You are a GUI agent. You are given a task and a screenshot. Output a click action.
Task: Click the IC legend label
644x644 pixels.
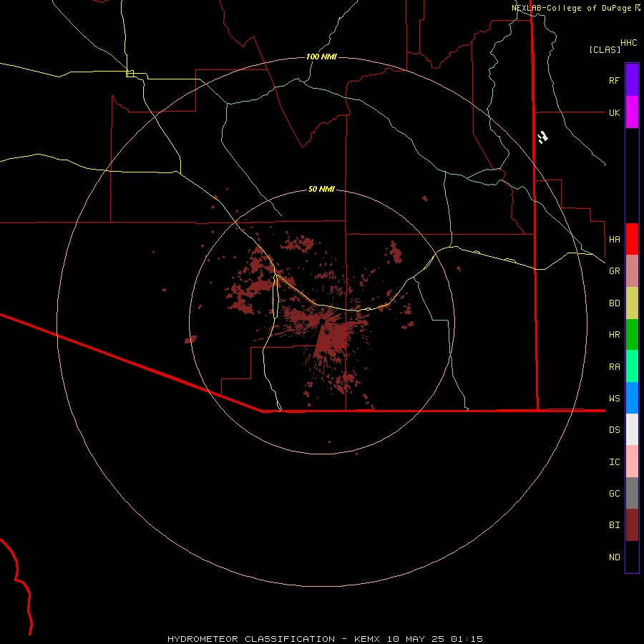coord(614,462)
